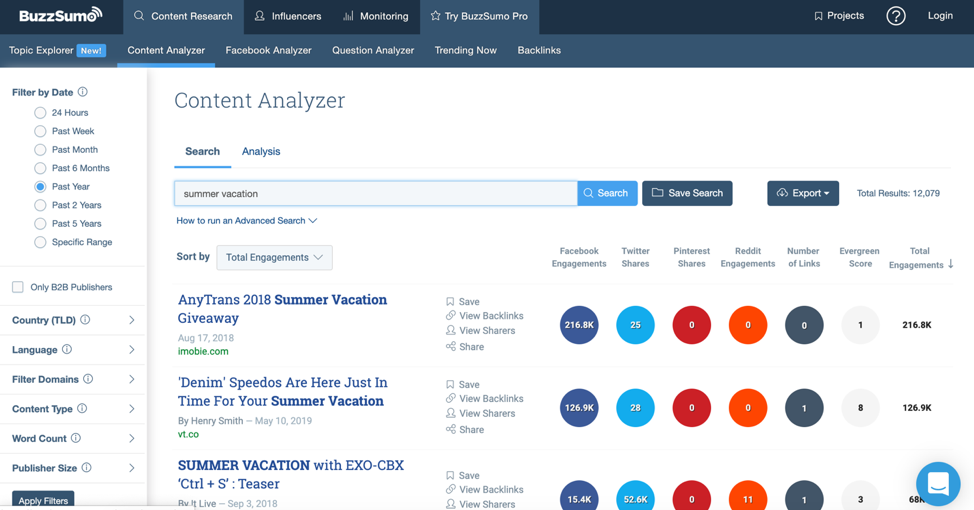
Task: Open the Influencers menu
Action: coord(288,16)
